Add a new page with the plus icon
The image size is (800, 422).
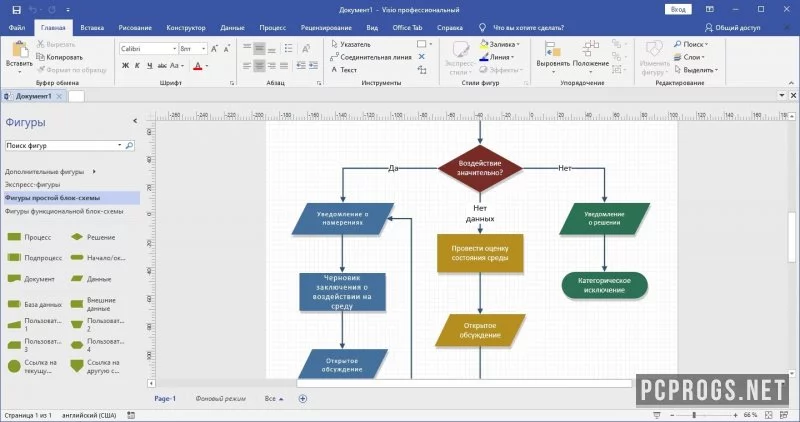pos(303,399)
